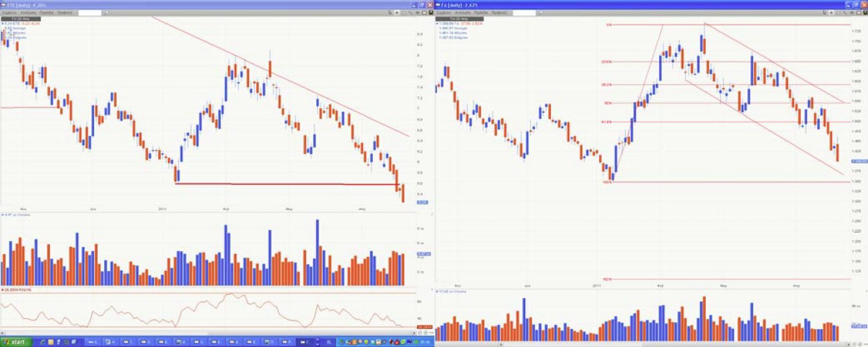Toggle the ETE Volume panel marker

2,215
